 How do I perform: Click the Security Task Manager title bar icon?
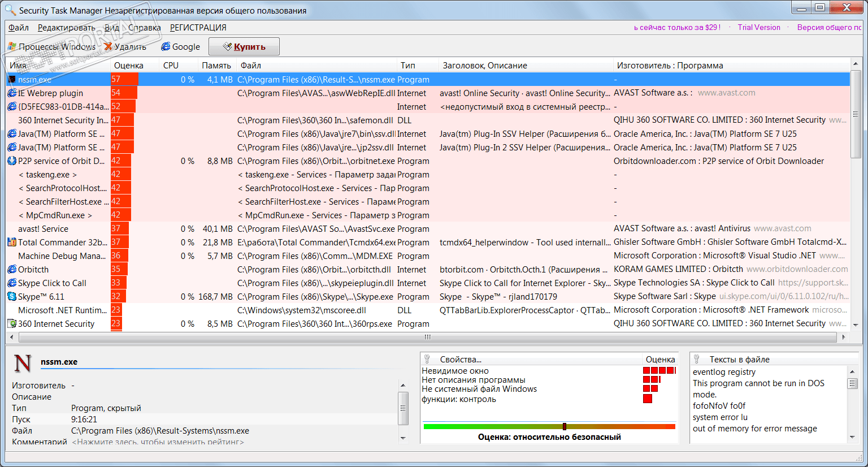[x=10, y=10]
